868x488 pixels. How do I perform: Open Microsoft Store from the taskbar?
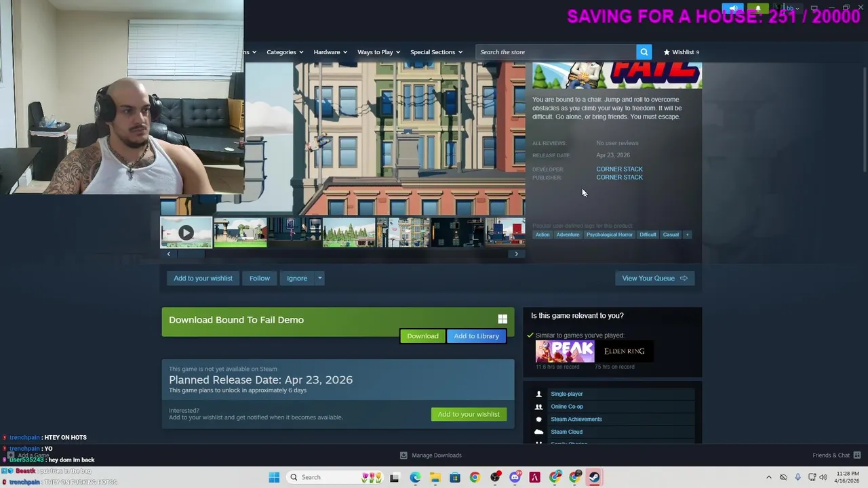(455, 477)
